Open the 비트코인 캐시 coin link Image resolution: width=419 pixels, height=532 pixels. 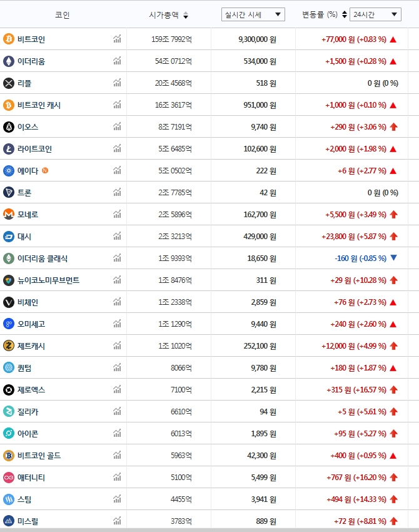coord(39,105)
